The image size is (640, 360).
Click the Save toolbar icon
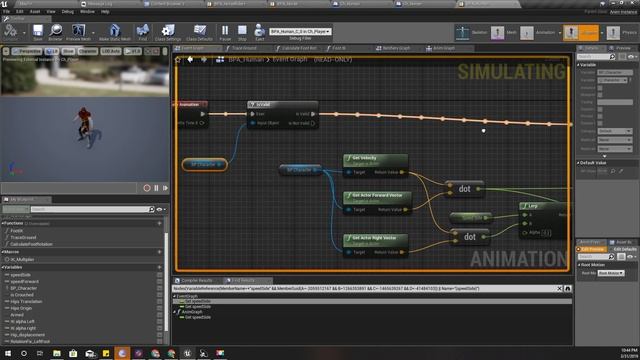[x=38, y=32]
